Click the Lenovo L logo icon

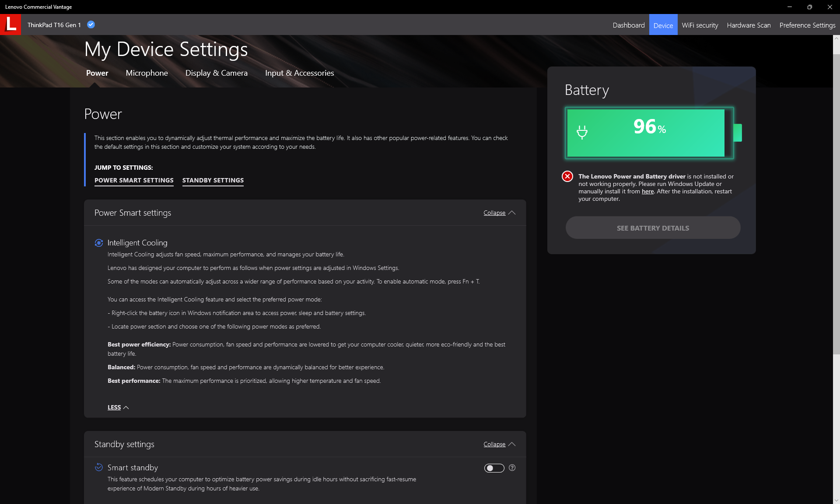[10, 24]
